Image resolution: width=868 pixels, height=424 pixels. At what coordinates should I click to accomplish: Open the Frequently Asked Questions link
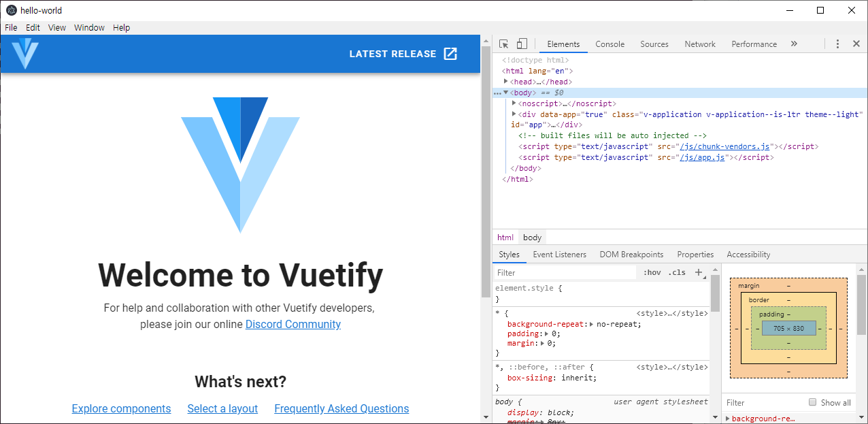[341, 409]
